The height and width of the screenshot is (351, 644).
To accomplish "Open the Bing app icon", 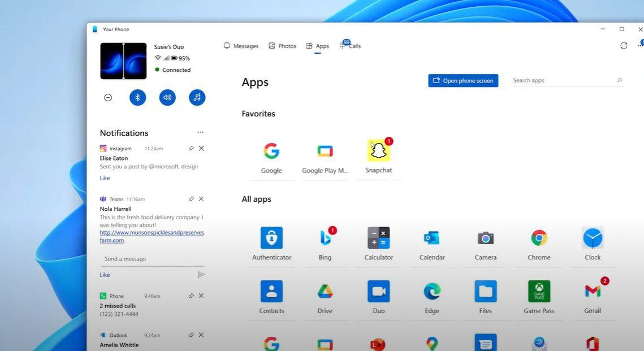I will (325, 238).
